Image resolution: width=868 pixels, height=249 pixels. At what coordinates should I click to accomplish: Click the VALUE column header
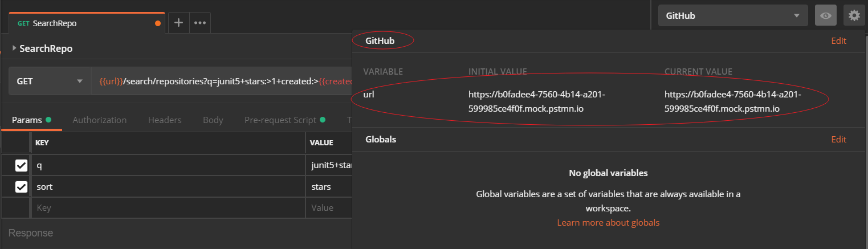tap(321, 143)
